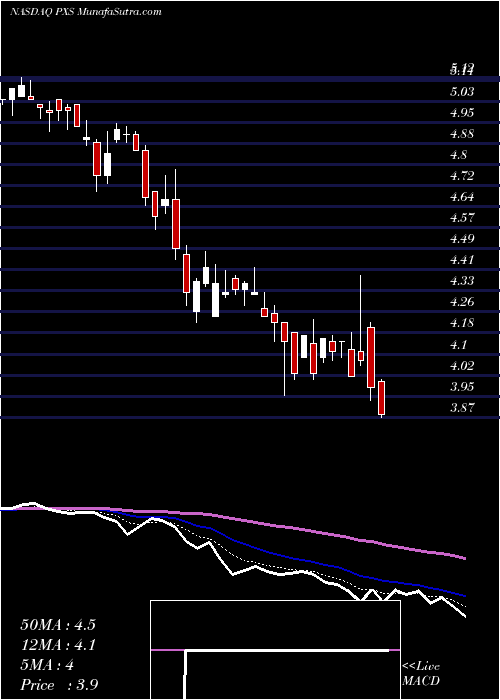Click the 4.41 price axis label
500x700 pixels.
point(462,260)
